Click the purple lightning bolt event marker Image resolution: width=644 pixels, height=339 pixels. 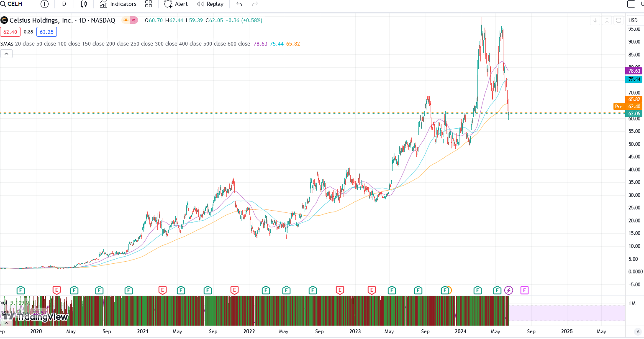tap(508, 290)
